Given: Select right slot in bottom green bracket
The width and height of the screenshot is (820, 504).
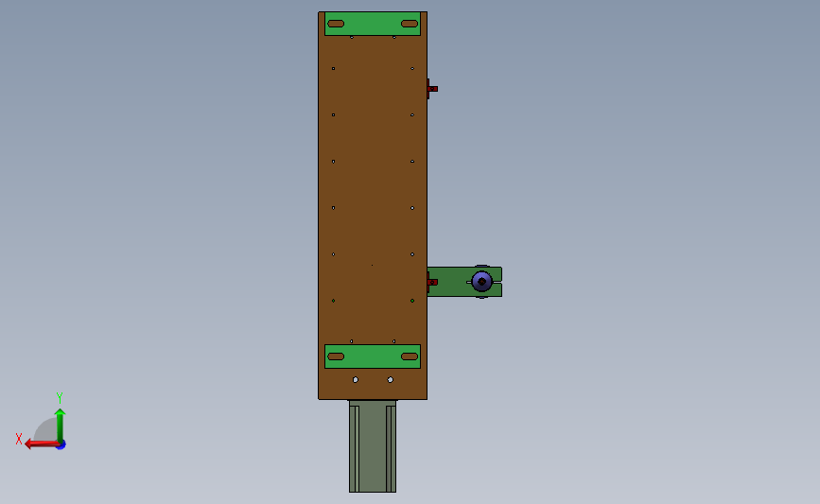Looking at the screenshot, I should pyautogui.click(x=410, y=356).
